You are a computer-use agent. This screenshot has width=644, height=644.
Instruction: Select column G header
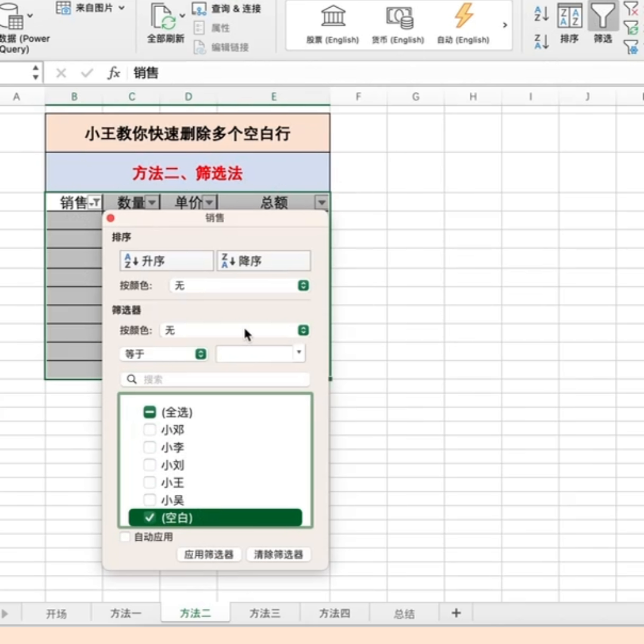416,97
